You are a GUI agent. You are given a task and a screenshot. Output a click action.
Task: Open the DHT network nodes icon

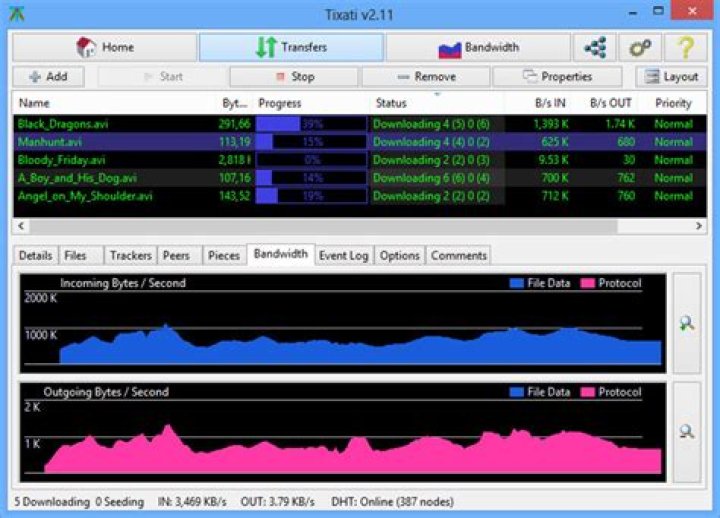595,47
